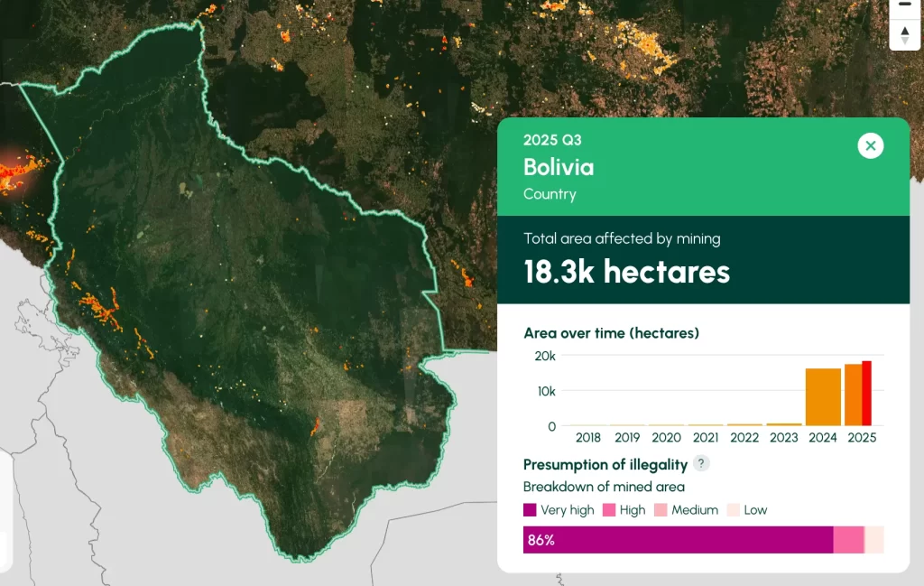The width and height of the screenshot is (924, 586).
Task: Click the Very high legend swatch
Action: (530, 510)
